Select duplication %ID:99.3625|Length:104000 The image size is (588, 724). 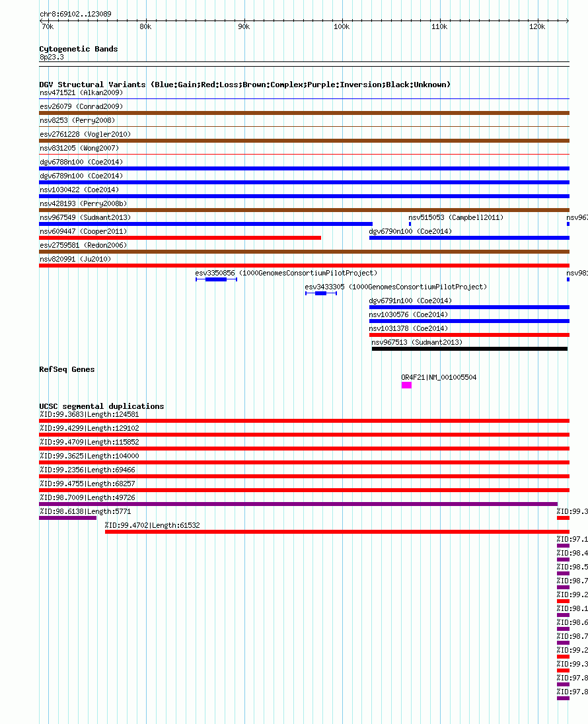click(x=90, y=456)
